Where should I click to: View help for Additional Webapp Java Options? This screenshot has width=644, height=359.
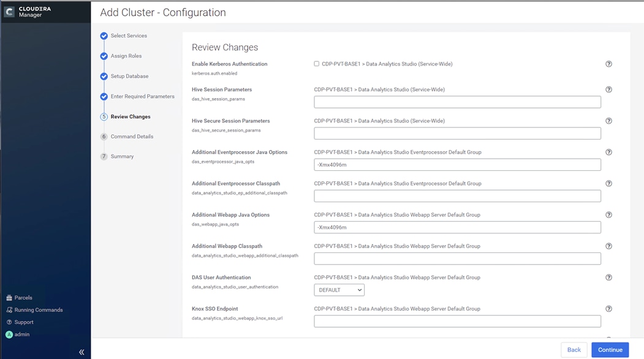(608, 215)
